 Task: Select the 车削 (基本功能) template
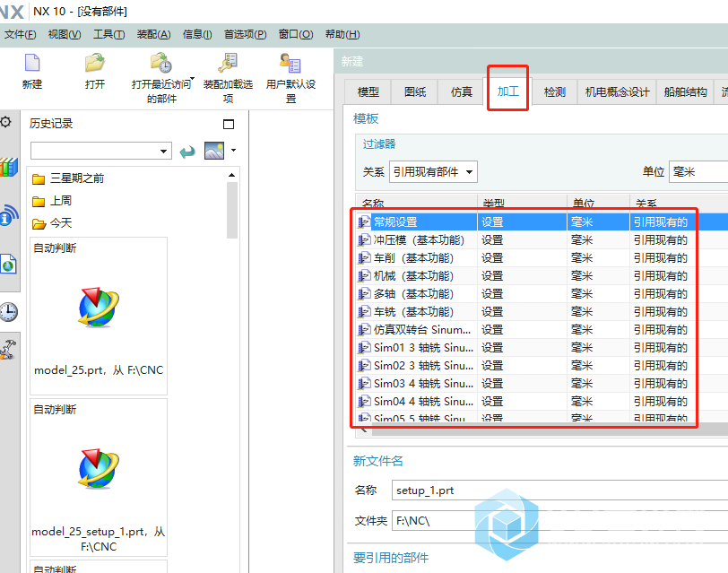[x=542, y=257]
